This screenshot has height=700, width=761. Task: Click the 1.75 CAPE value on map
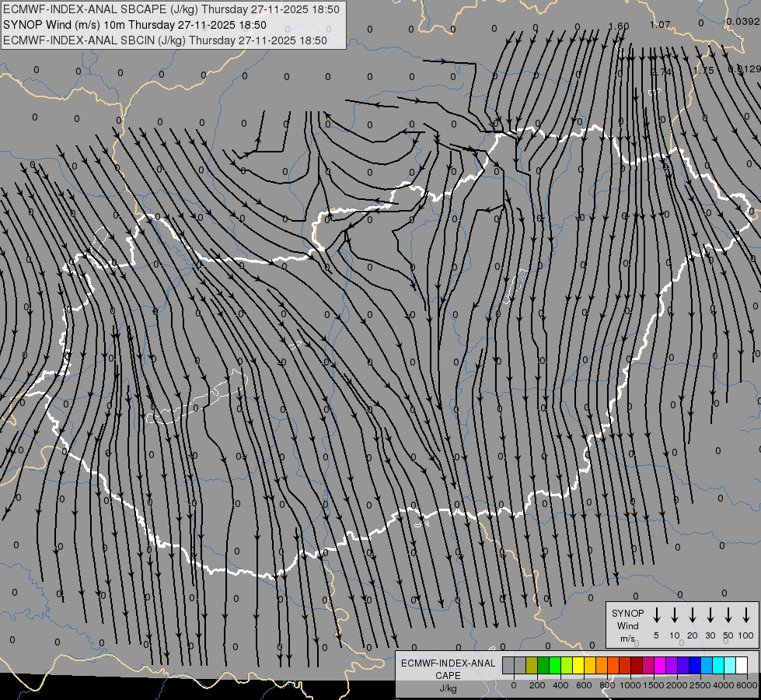pos(703,71)
